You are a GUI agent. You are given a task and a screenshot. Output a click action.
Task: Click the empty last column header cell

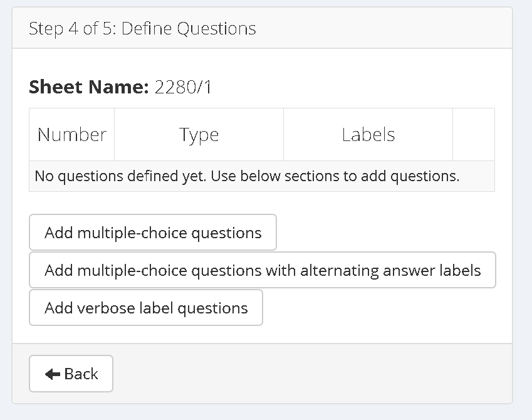pyautogui.click(x=473, y=135)
